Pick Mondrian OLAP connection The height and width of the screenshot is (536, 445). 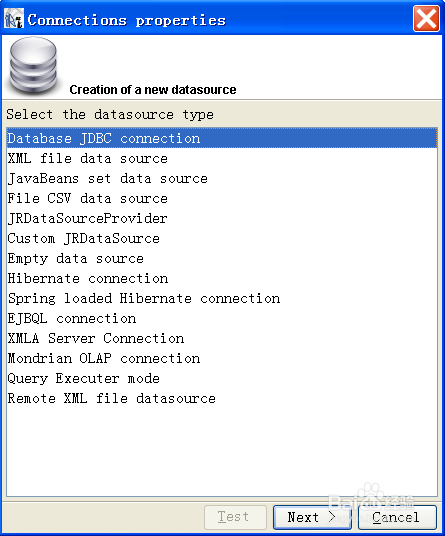click(222, 358)
